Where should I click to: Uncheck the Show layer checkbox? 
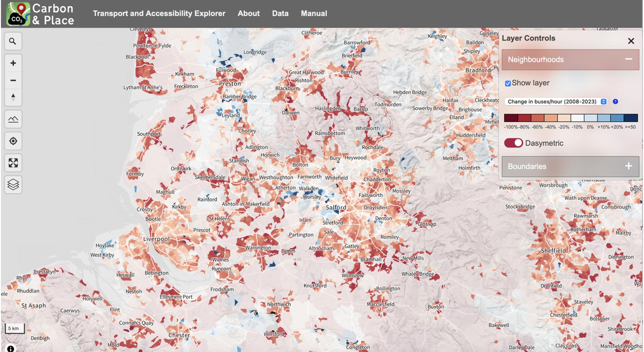click(507, 83)
